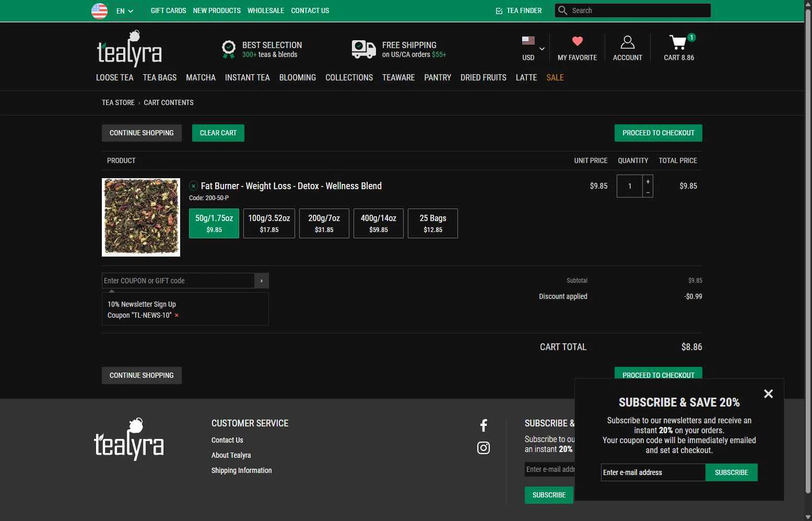
Task: Select the 100g/3.52oz size option
Action: [269, 223]
